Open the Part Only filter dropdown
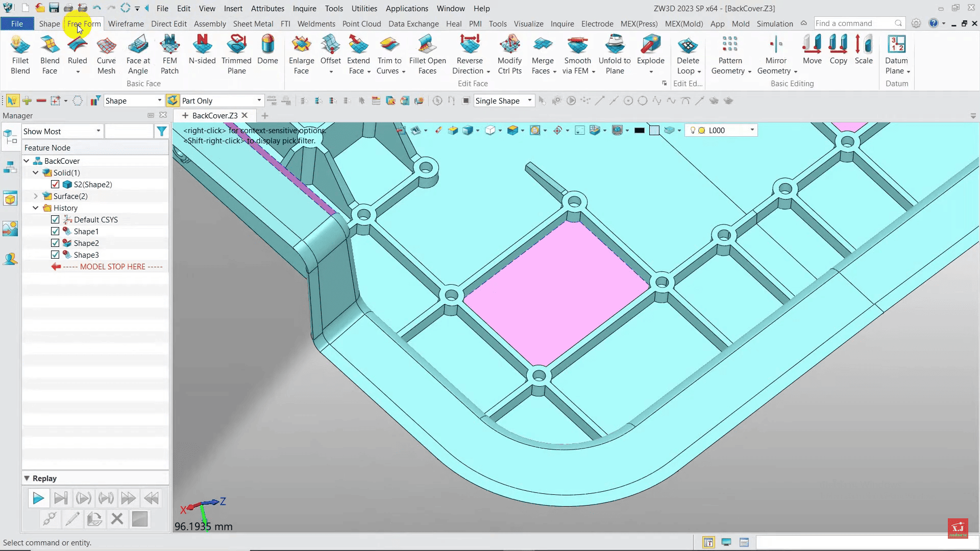The height and width of the screenshot is (551, 980). click(x=259, y=101)
